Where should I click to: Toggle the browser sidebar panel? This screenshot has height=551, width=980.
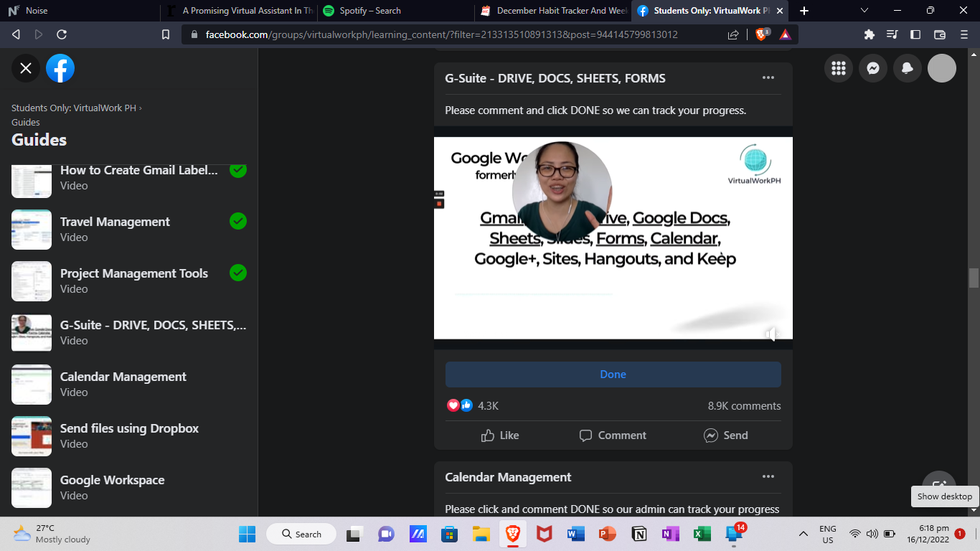(x=915, y=34)
